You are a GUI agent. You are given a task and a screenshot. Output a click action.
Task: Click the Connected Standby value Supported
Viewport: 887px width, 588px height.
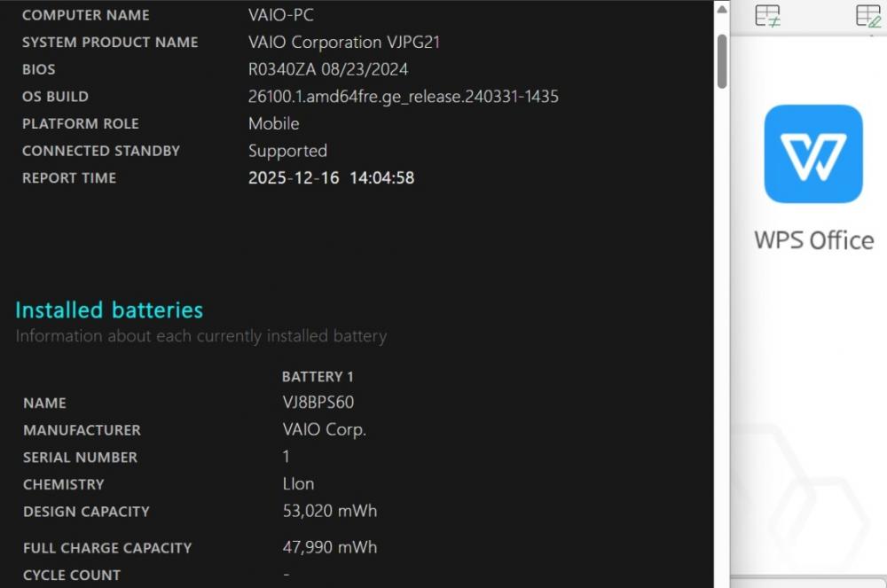click(x=287, y=151)
